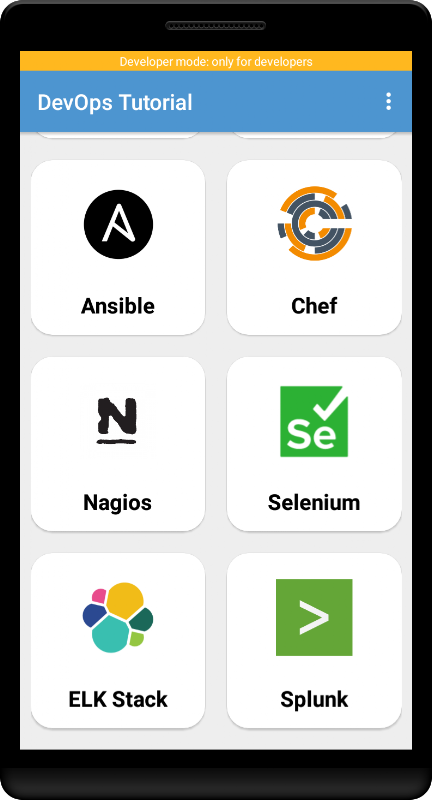This screenshot has width=432, height=800.
Task: Open the three-dot overflow menu
Action: [x=389, y=102]
